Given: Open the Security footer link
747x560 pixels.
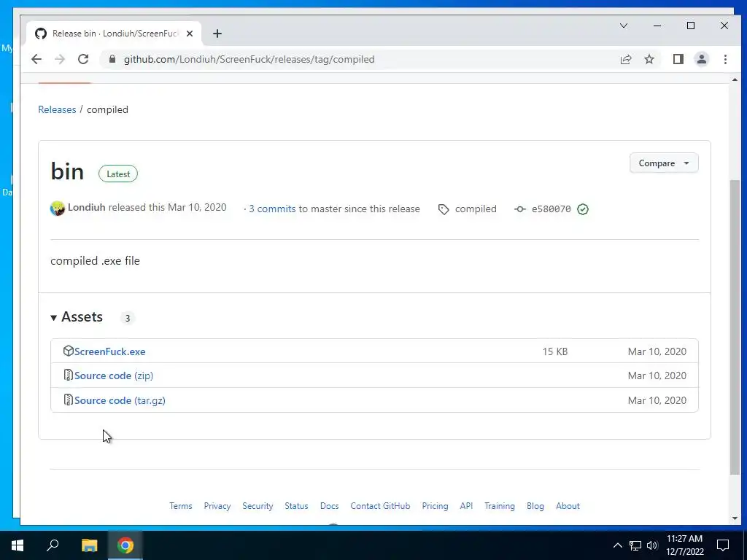Looking at the screenshot, I should click(258, 506).
